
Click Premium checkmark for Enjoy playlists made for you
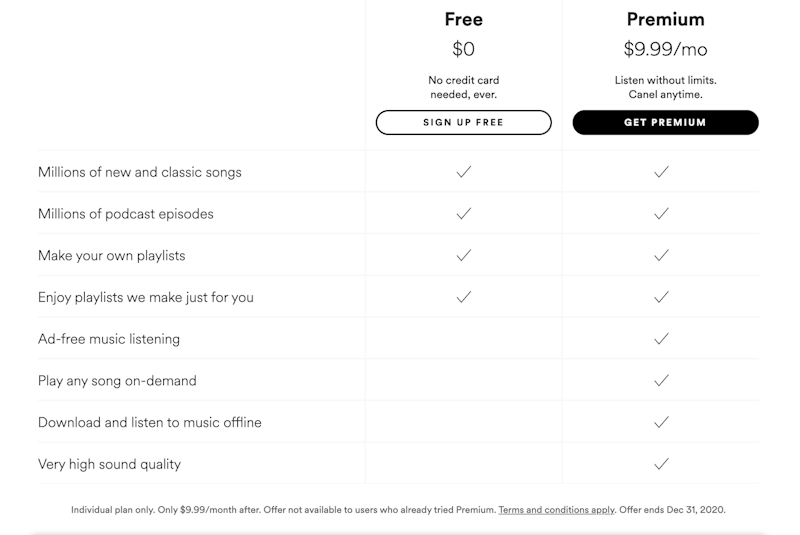pos(660,297)
